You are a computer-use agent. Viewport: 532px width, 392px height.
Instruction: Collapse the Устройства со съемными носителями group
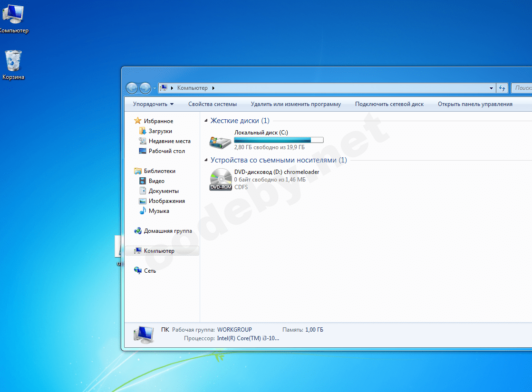coord(206,161)
